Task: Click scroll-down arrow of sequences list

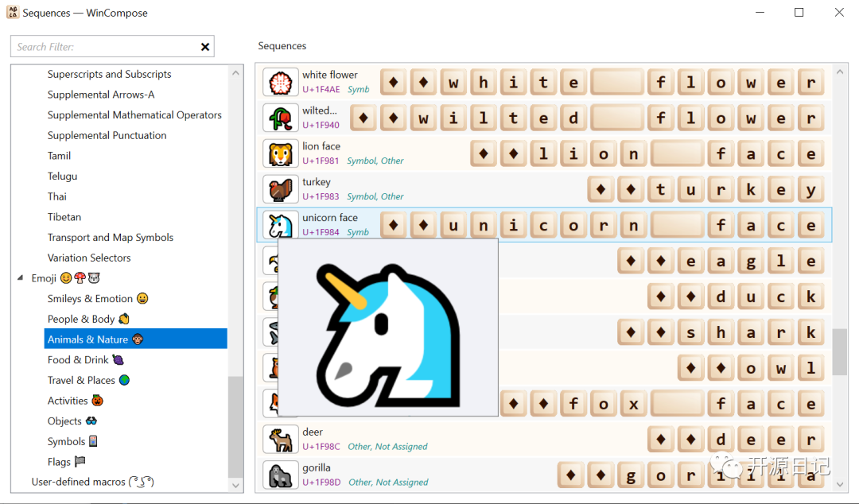Action: tap(840, 484)
